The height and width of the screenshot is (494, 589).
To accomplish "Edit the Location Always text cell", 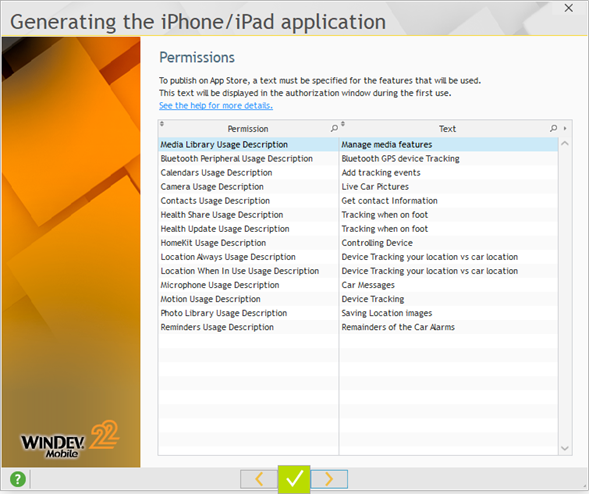I will (x=449, y=257).
